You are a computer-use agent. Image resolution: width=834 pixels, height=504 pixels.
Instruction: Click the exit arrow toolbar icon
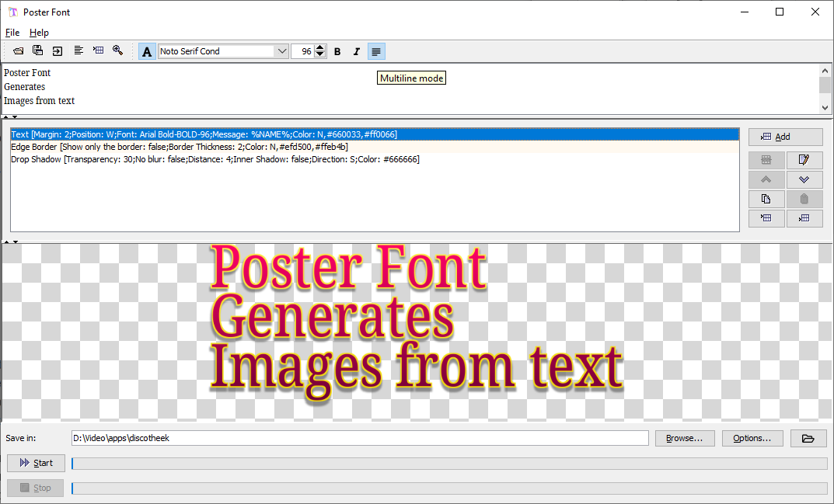coord(58,51)
